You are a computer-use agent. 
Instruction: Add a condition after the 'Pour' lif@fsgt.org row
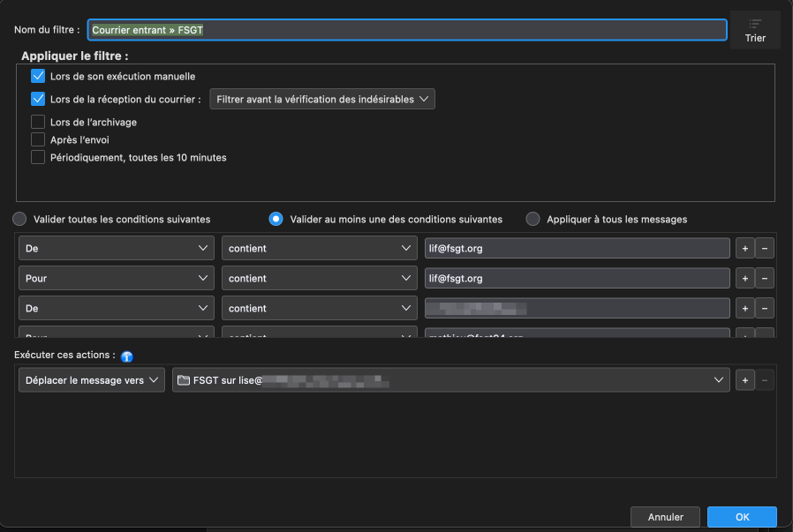(x=744, y=279)
